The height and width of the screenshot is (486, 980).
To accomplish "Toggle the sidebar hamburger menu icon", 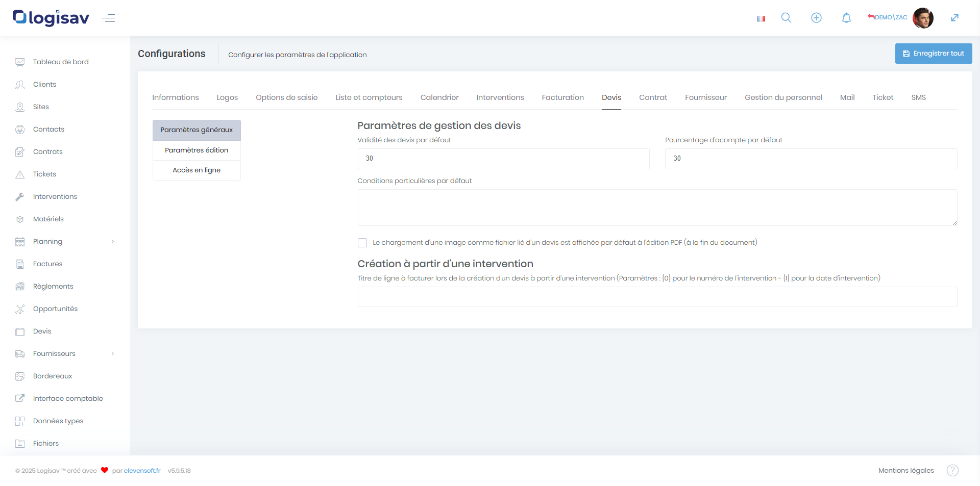I will tap(108, 18).
